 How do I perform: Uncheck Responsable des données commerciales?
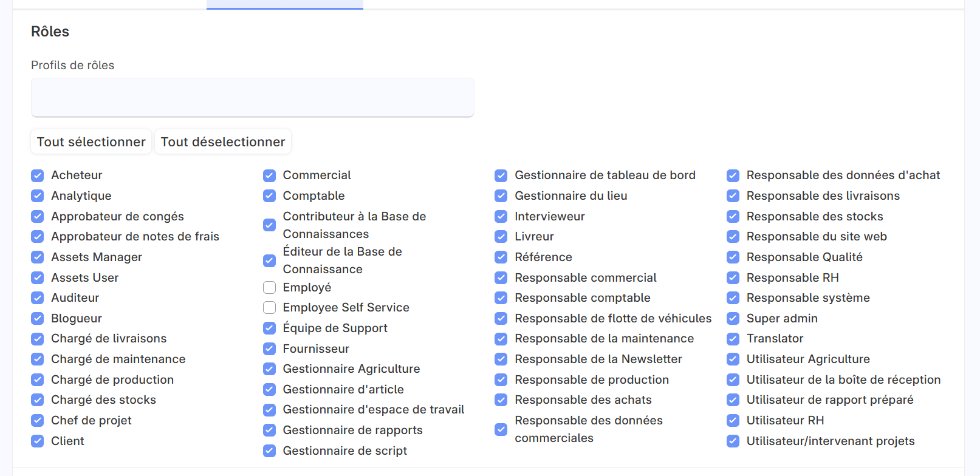(501, 429)
